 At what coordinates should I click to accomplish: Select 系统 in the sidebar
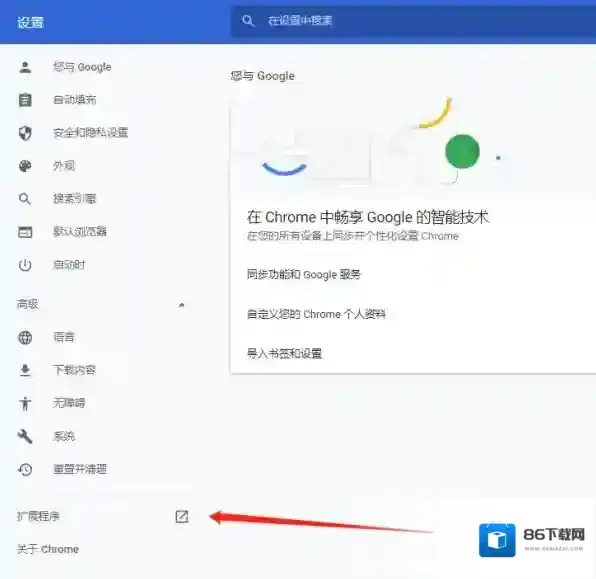point(64,436)
